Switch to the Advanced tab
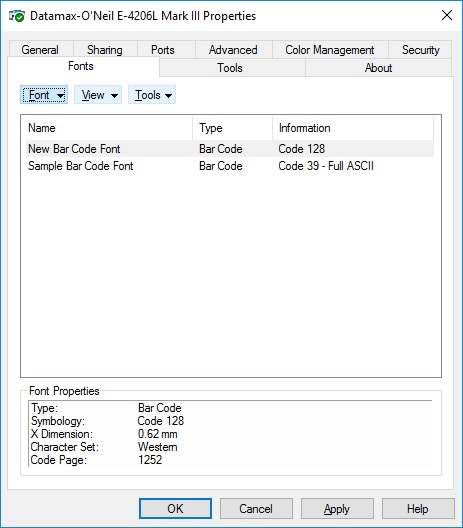463x528 pixels. pyautogui.click(x=233, y=50)
